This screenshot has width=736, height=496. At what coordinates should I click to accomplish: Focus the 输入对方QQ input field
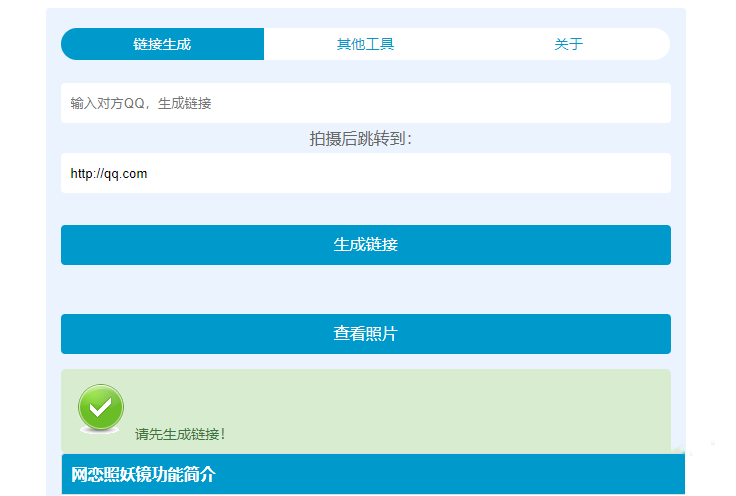[366, 103]
